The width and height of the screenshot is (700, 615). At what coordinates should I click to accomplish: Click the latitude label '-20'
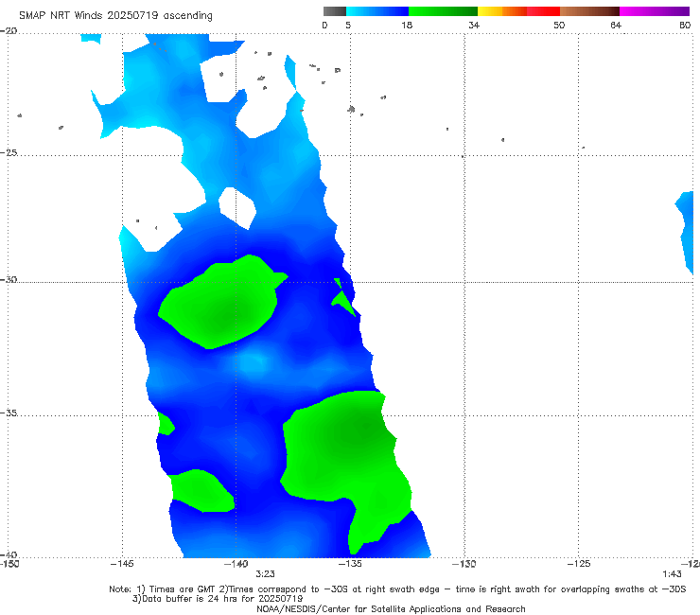point(9,30)
